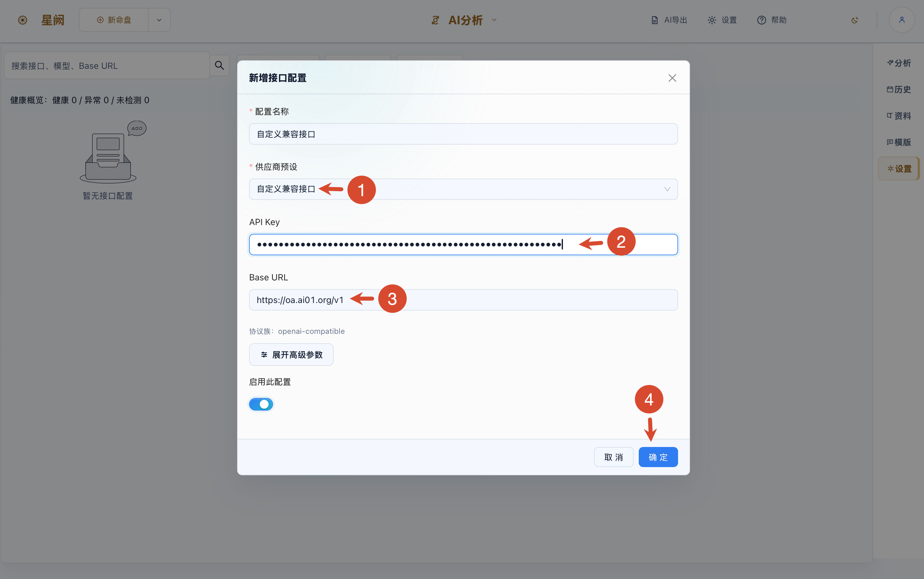Image resolution: width=924 pixels, height=579 pixels.
Task: Open the 供应商预设 dropdown
Action: 463,189
